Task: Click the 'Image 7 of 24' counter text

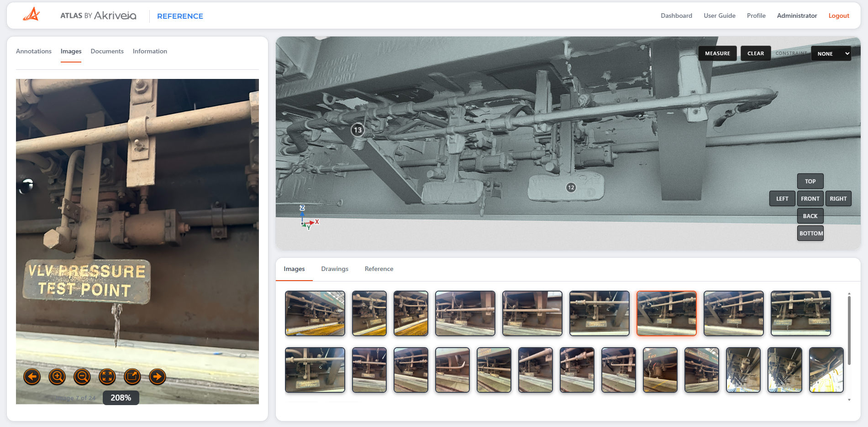Action: [75, 398]
